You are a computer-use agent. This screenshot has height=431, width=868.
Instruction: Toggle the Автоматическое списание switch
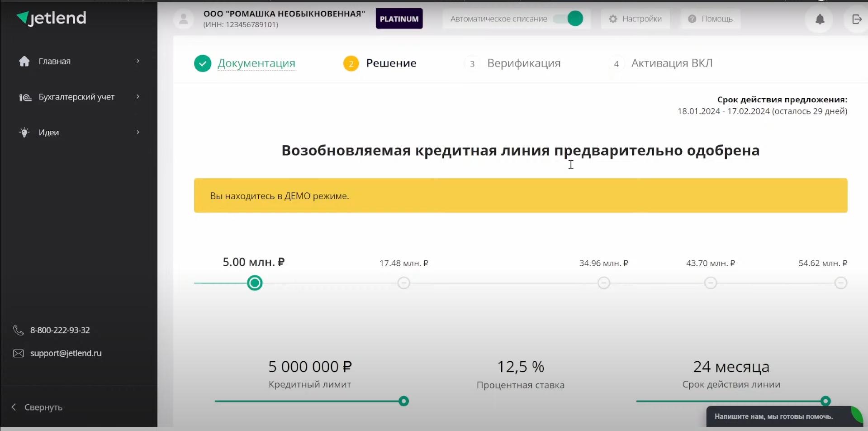[569, 19]
